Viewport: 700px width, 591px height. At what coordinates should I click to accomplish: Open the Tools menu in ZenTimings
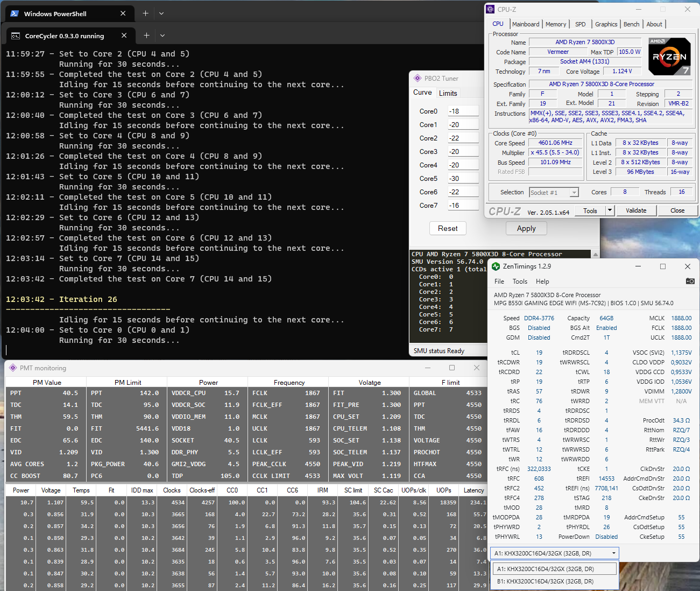click(520, 282)
